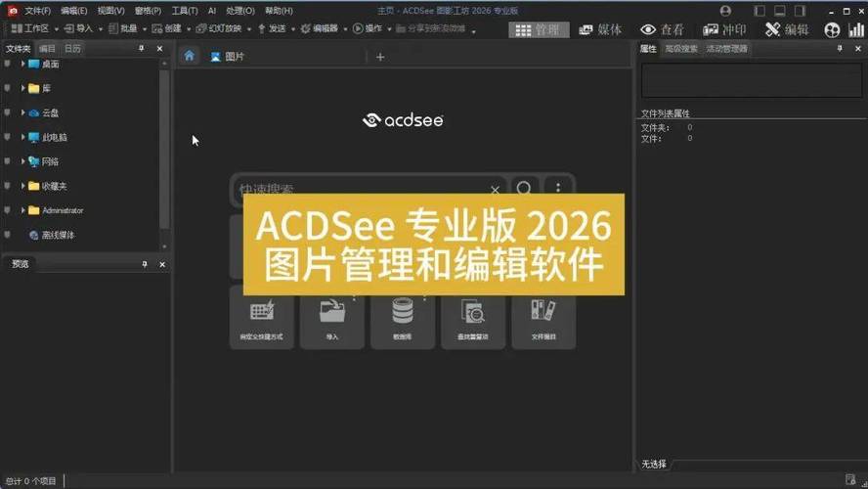
Task: Open the AI menu
Action: (212, 11)
